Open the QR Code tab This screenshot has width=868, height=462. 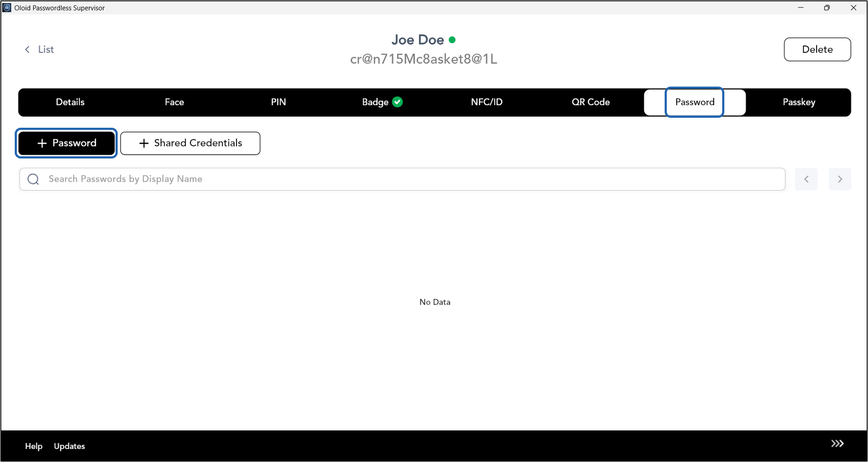(x=591, y=102)
